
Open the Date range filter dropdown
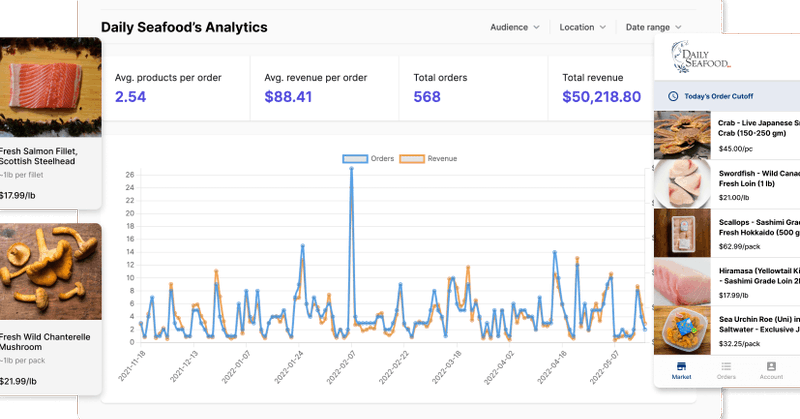pos(653,27)
